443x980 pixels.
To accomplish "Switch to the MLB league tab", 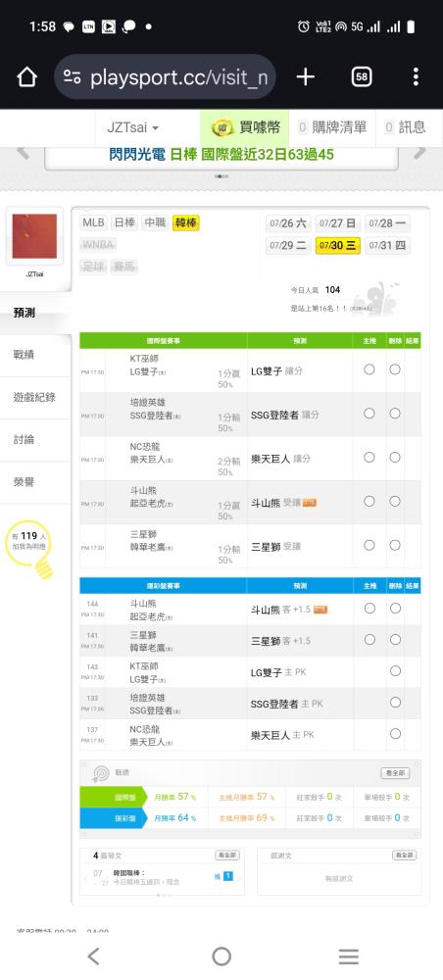I will tap(94, 223).
